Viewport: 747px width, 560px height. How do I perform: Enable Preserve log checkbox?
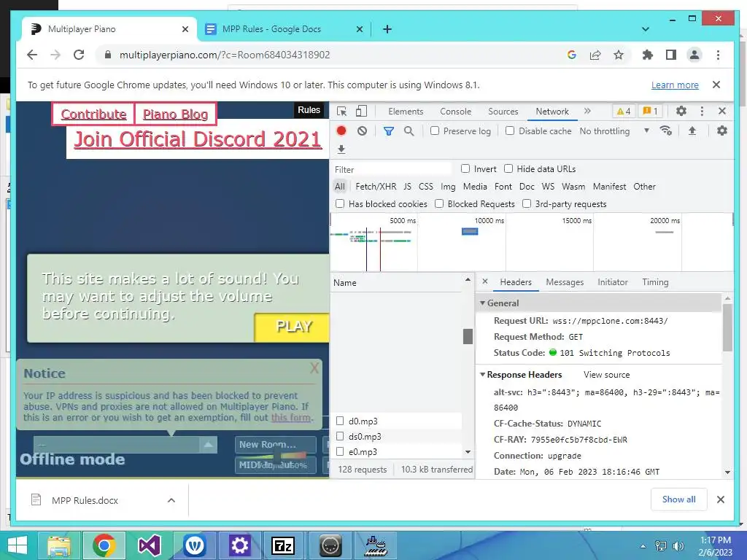pos(435,131)
